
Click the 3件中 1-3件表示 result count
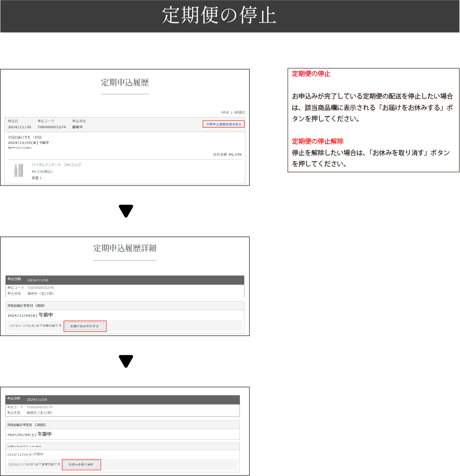233,112
